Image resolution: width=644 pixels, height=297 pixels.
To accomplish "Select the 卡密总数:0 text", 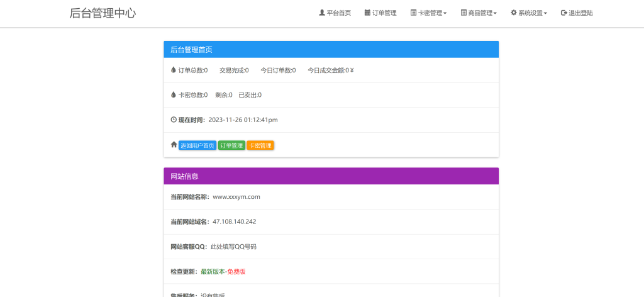I will coord(193,95).
